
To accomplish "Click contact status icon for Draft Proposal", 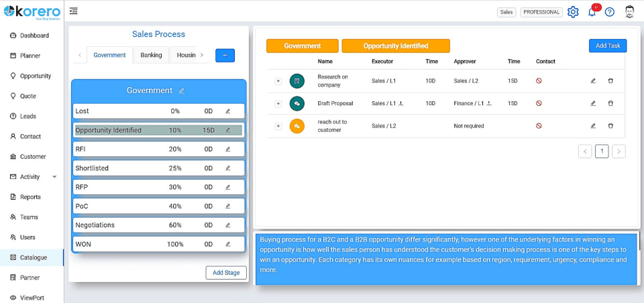I will point(539,103).
